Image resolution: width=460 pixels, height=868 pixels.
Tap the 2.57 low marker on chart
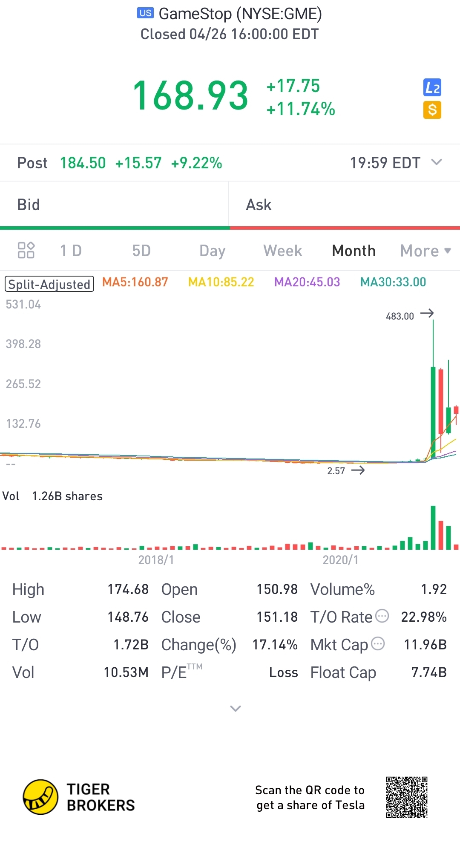[336, 471]
